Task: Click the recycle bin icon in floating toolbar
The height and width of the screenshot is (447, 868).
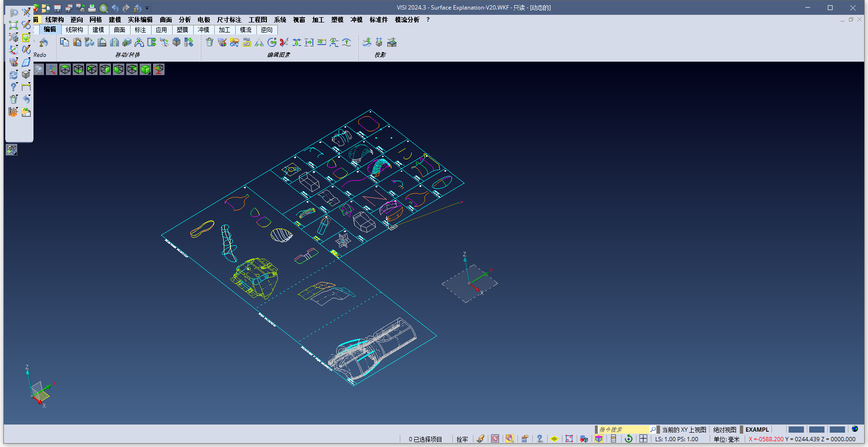Action: pyautogui.click(x=13, y=99)
